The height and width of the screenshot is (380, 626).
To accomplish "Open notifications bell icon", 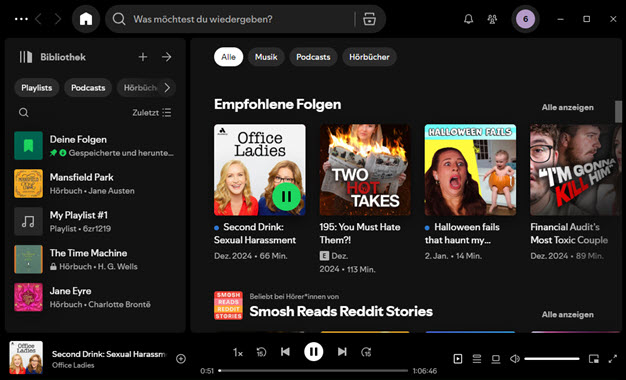I will pos(468,19).
